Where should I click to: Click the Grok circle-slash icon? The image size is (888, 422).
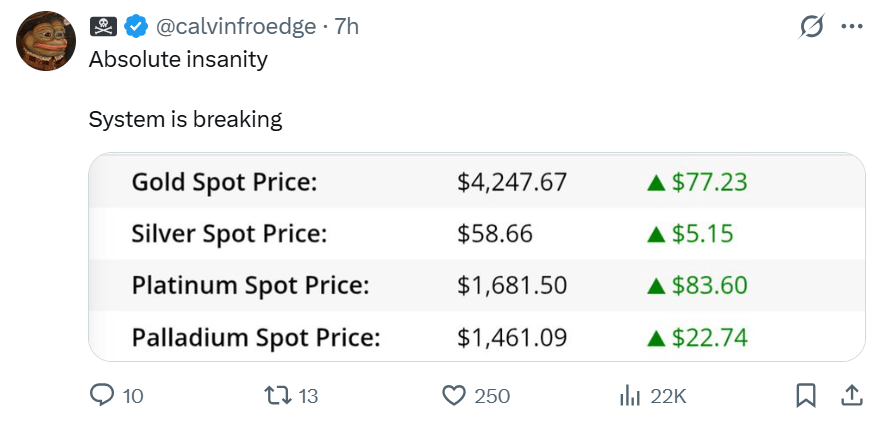tap(810, 27)
